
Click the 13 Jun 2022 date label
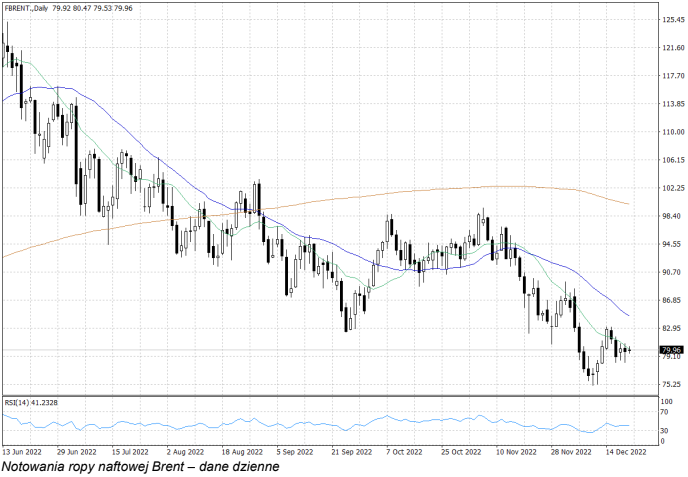coord(22,451)
